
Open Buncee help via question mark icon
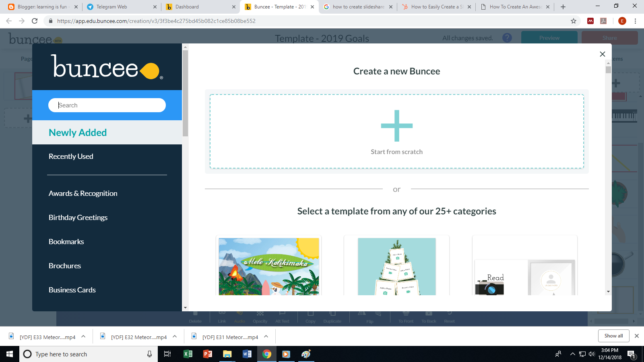click(x=507, y=37)
